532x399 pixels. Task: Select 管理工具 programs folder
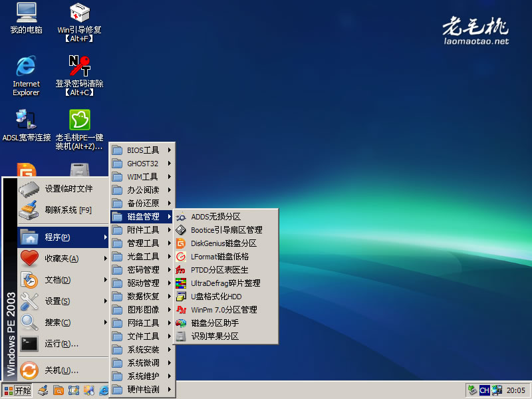[142, 243]
